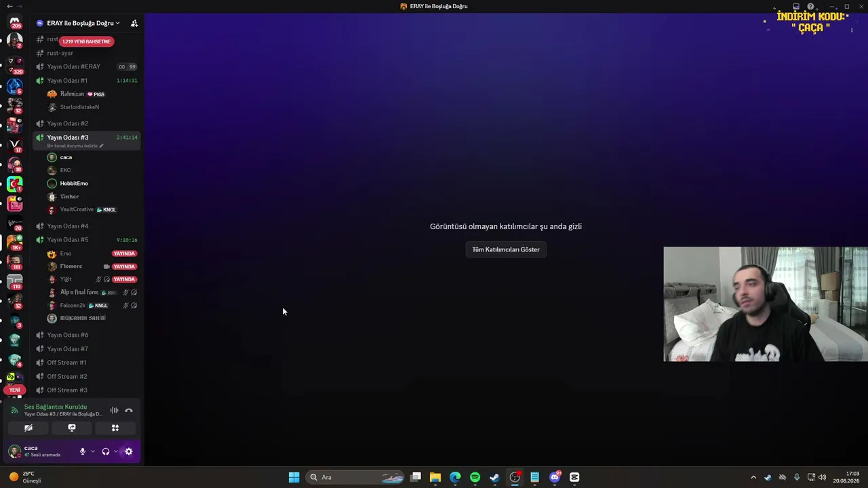The height and width of the screenshot is (488, 868).
Task: Select Yayın Odası #3 voice channel
Action: point(87,140)
